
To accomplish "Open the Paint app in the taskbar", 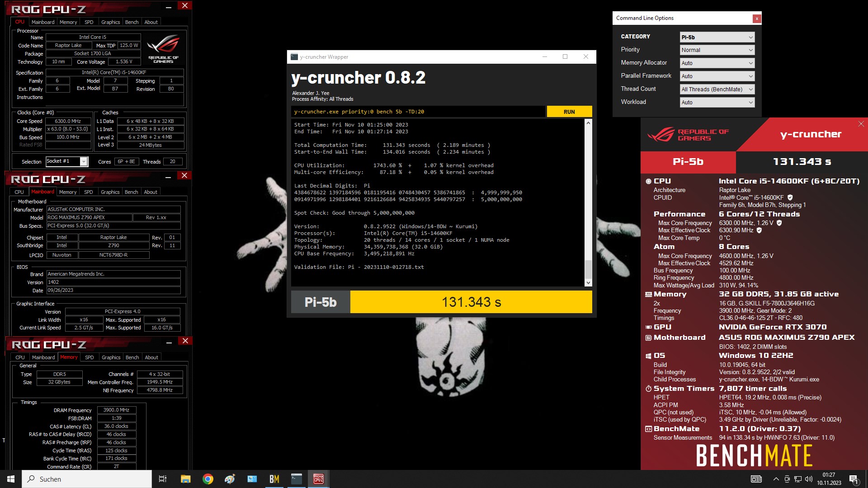I will coord(230,479).
